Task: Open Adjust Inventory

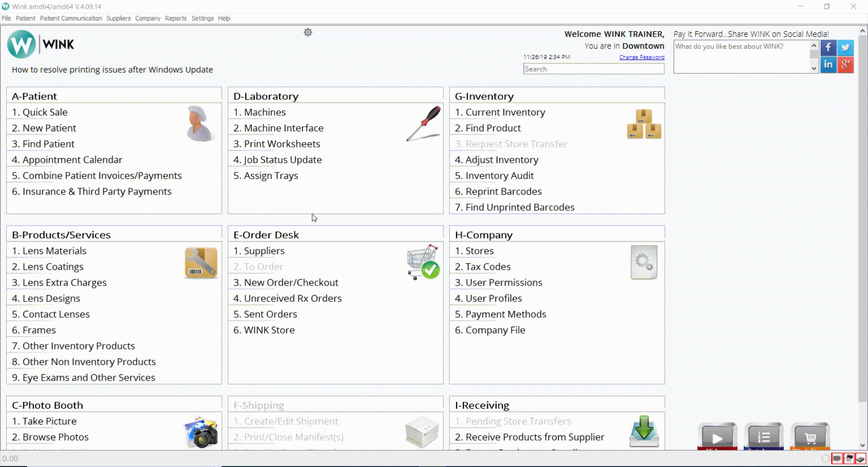Action: pyautogui.click(x=497, y=160)
